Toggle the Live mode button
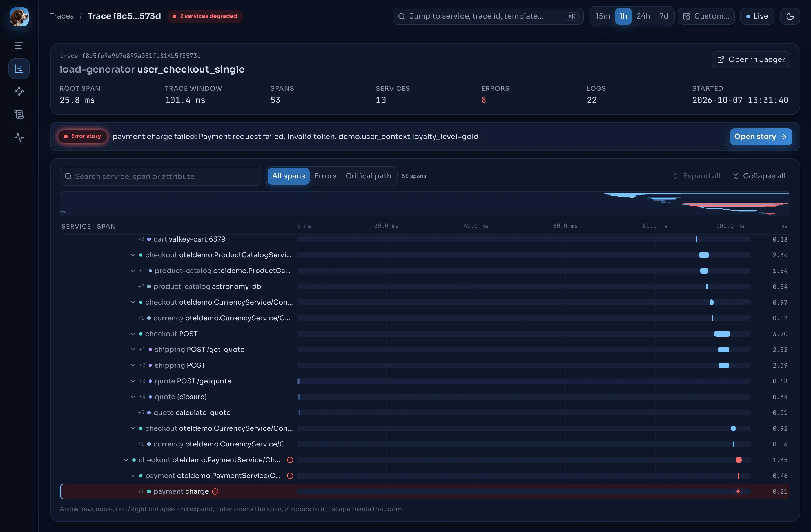811x532 pixels. (757, 16)
